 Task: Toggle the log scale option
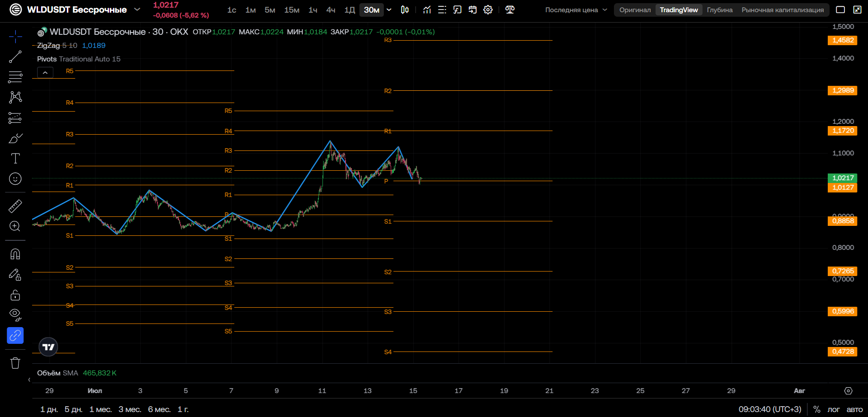click(834, 409)
